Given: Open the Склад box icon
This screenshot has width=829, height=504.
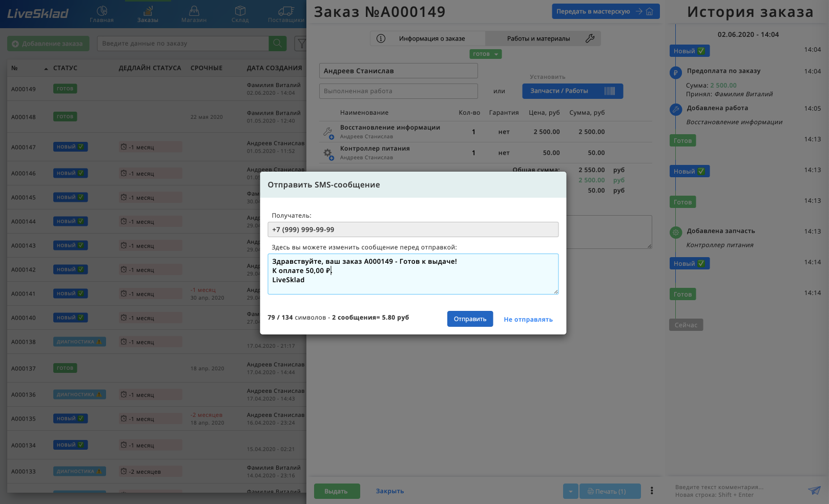Looking at the screenshot, I should 240,10.
